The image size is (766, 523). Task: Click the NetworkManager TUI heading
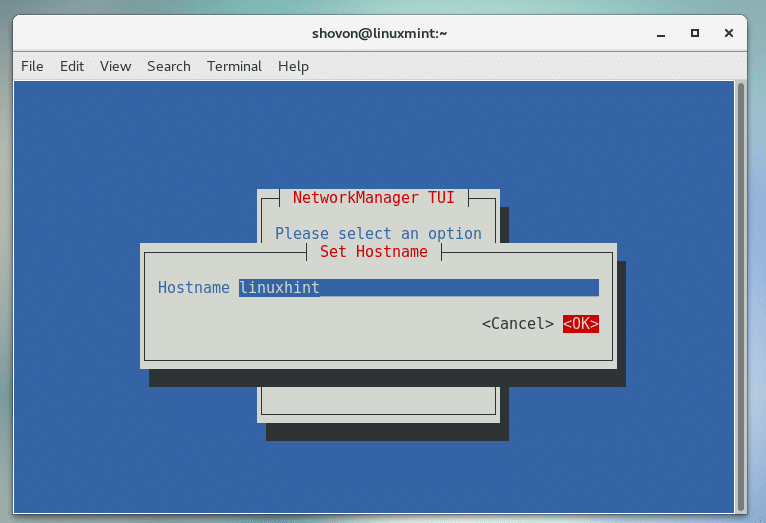378,198
